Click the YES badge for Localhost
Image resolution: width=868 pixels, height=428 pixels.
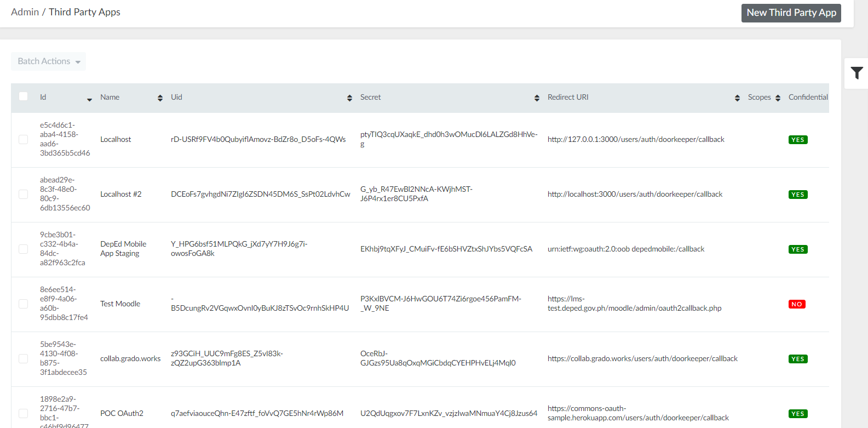click(x=798, y=140)
